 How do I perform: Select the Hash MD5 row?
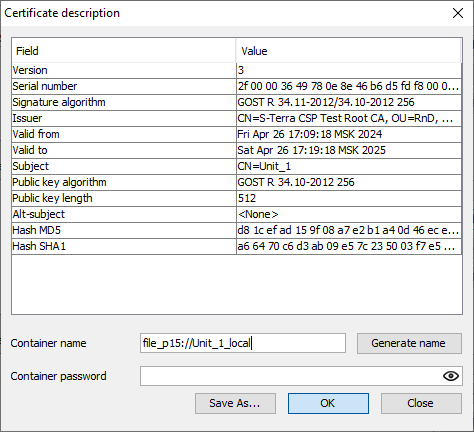237,230
